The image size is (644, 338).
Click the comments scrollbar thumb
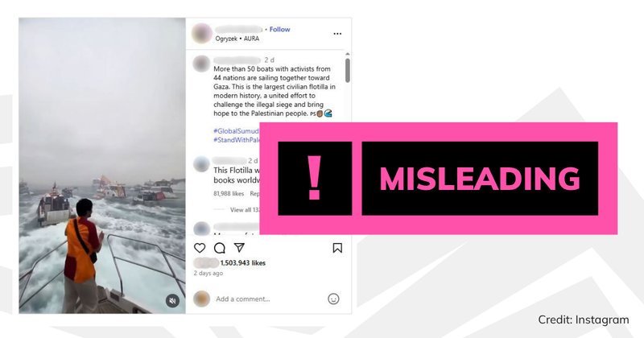coord(348,70)
